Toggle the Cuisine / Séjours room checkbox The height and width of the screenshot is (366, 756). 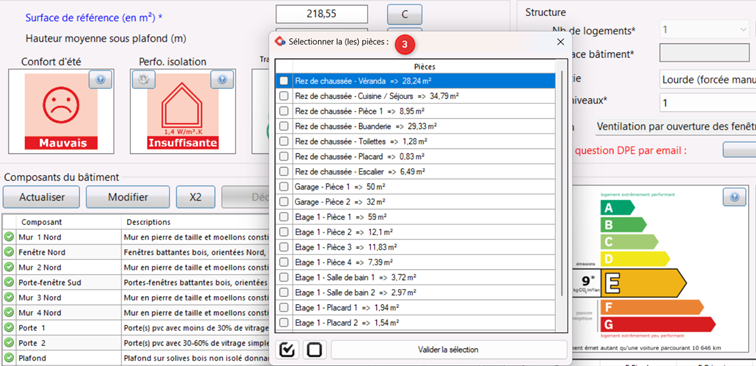[284, 96]
